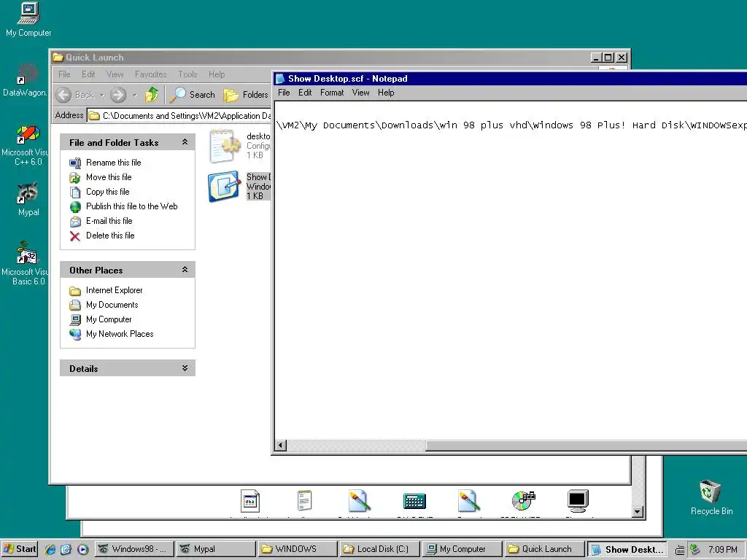Click the Forward arrow in Quick Launch window
Viewport: 747px width, 560px height.
pos(118,95)
